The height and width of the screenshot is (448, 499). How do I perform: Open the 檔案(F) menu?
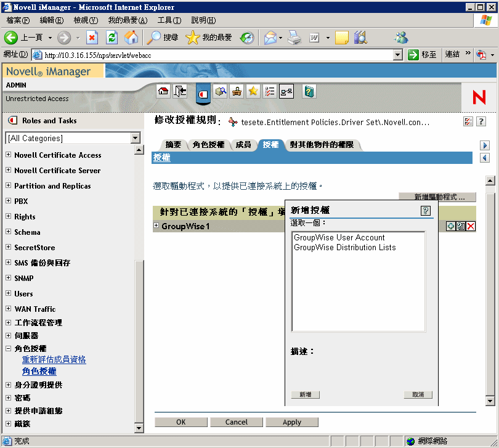click(x=18, y=20)
